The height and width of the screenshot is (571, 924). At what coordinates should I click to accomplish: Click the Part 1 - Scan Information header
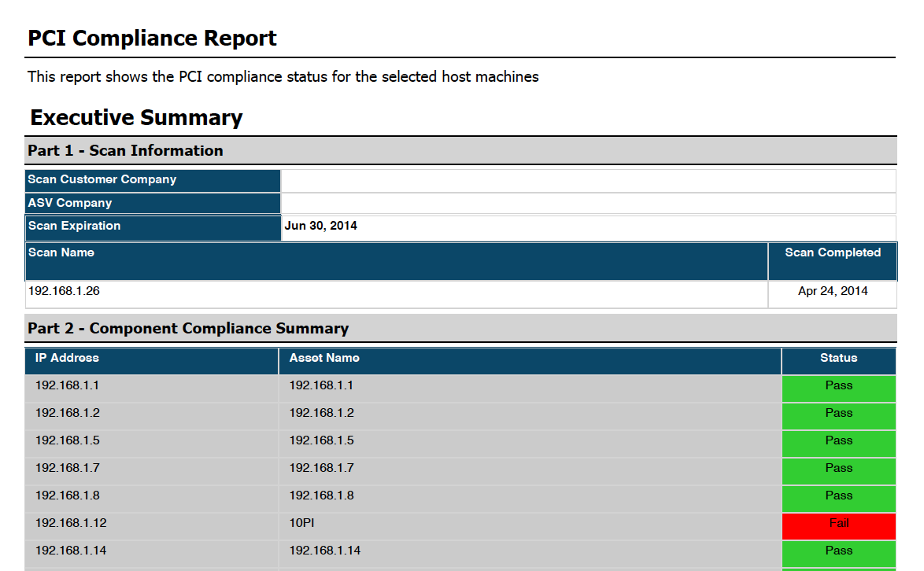(125, 150)
